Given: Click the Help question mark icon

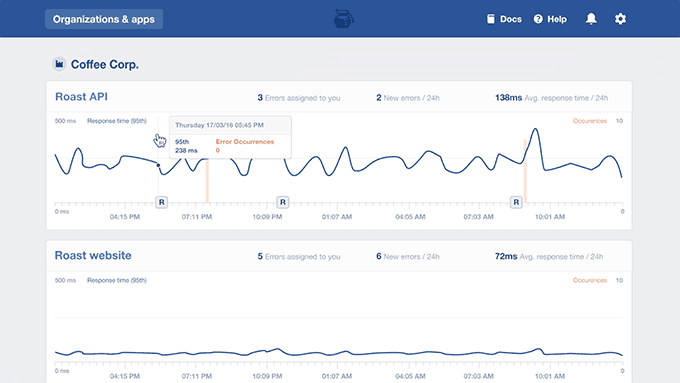Looking at the screenshot, I should [x=538, y=19].
